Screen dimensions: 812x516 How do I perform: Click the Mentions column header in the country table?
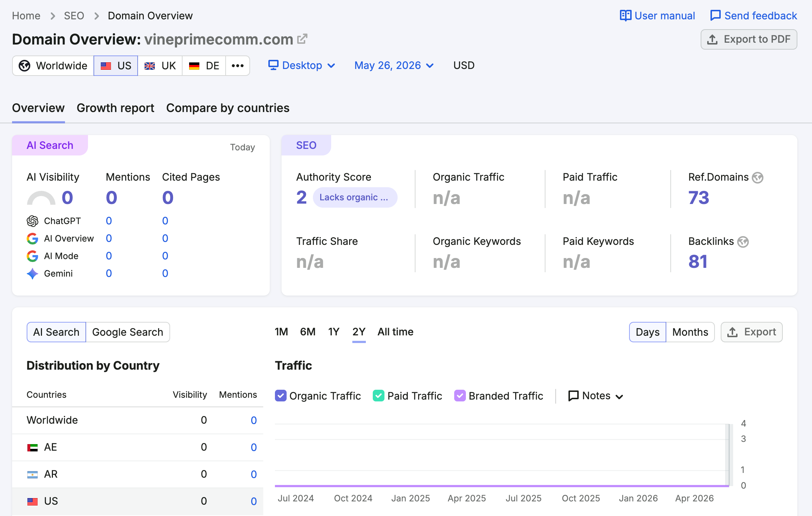[x=238, y=394]
